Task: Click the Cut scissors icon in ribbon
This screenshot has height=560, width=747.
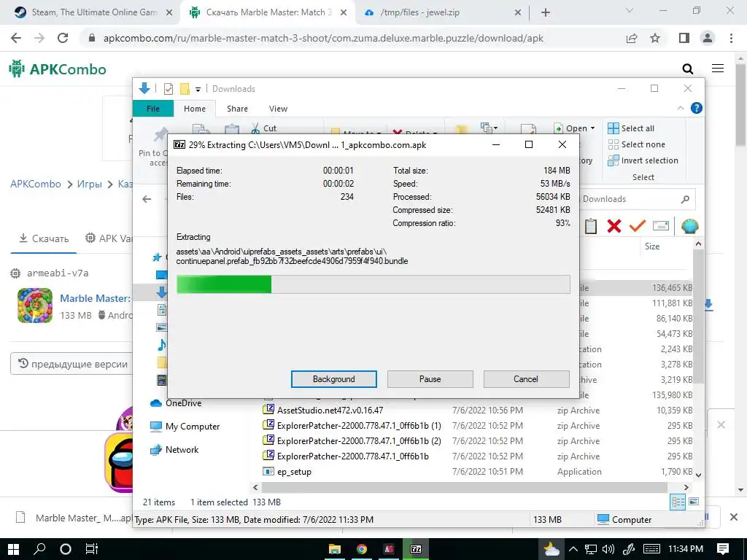Action: 256,128
